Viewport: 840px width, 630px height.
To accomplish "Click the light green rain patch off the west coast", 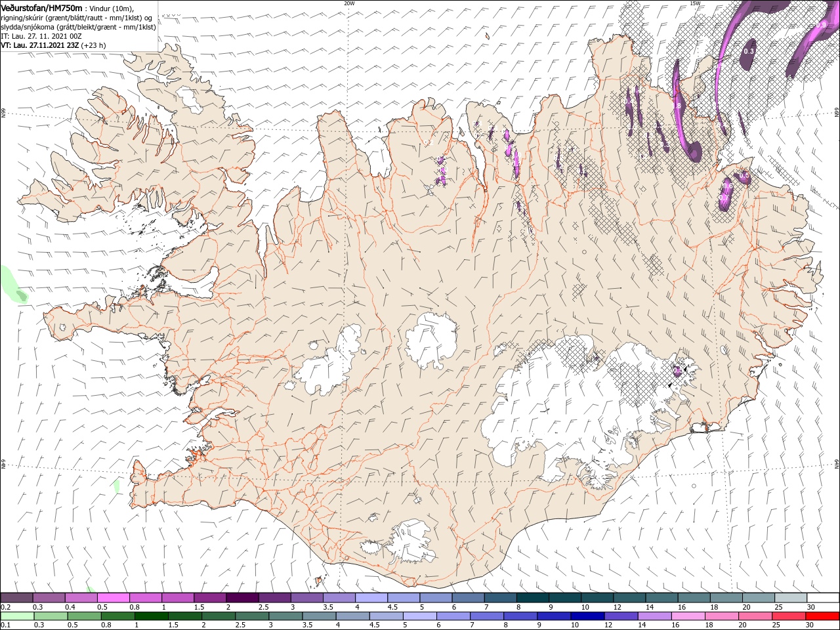I will [x=12, y=285].
